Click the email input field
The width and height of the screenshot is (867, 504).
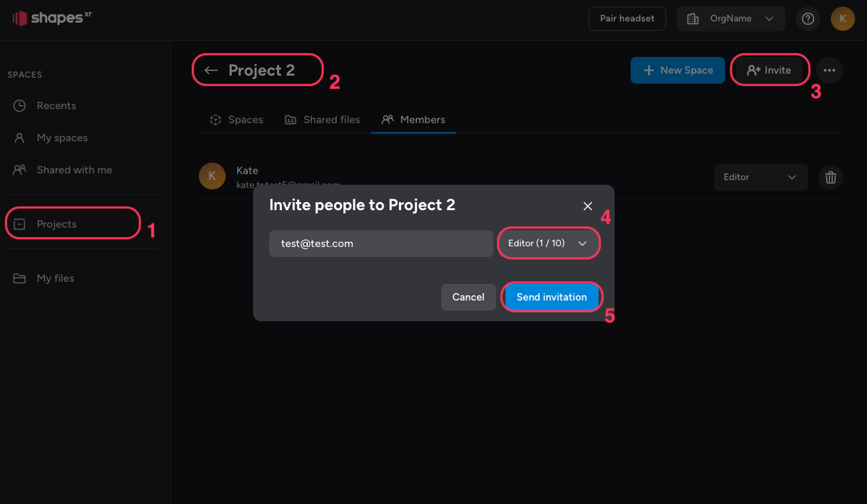tap(381, 244)
